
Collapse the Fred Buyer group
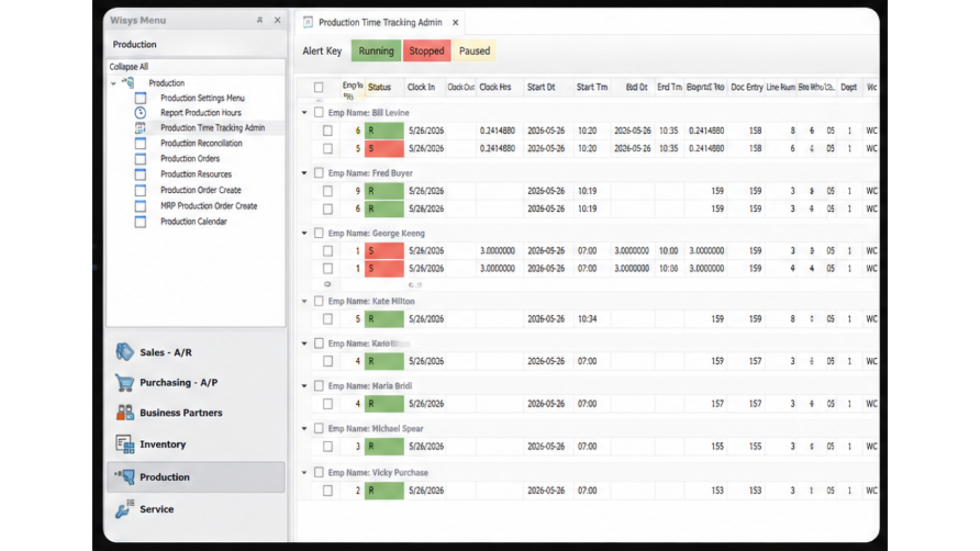[x=304, y=173]
